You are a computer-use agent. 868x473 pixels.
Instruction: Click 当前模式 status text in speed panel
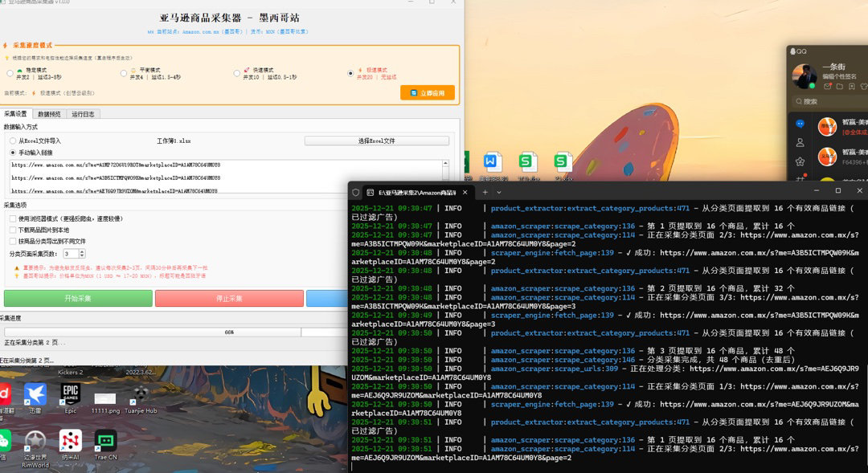(x=50, y=93)
